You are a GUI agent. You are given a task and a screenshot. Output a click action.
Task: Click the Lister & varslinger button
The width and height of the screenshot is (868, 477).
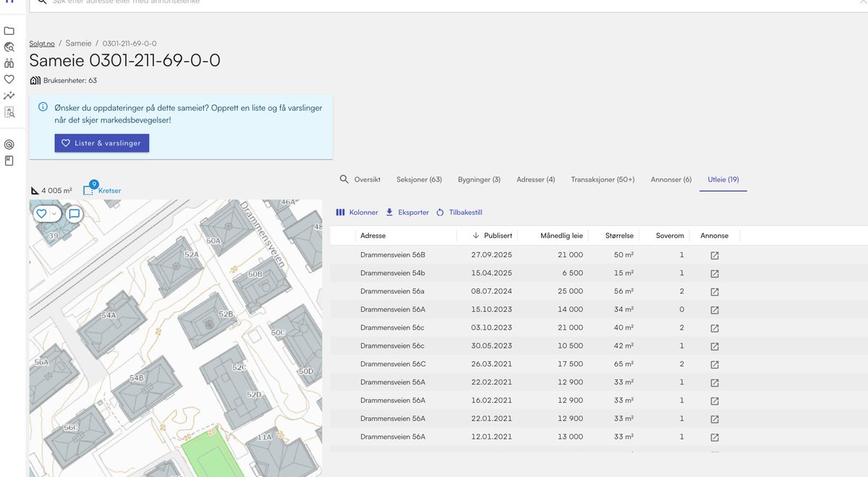102,143
